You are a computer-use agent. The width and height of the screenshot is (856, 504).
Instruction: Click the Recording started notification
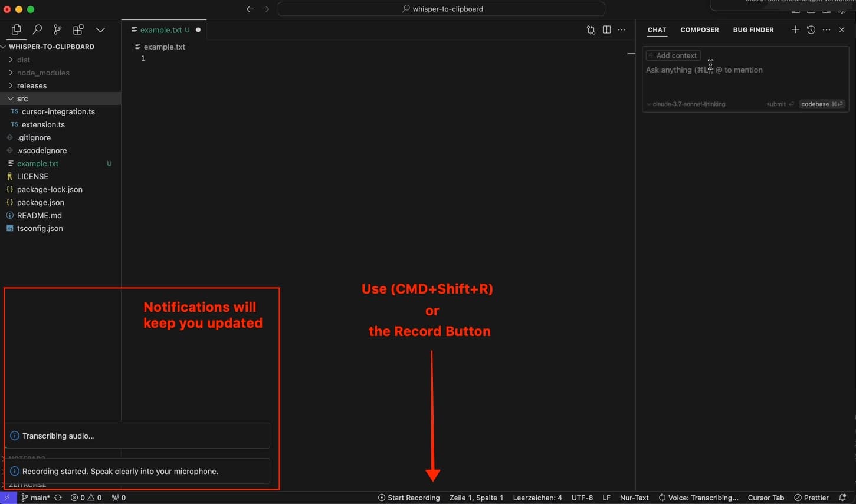coord(137,471)
